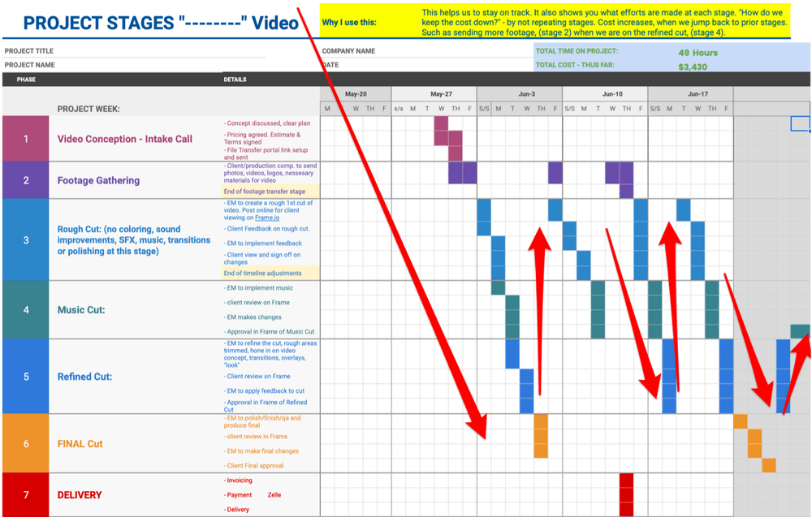Screen dimensions: 812x517
Task: Select the May-27 week header
Action: tap(441, 94)
